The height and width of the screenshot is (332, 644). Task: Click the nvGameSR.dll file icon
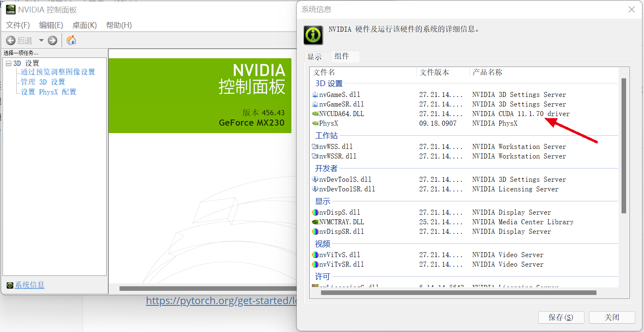[315, 104]
